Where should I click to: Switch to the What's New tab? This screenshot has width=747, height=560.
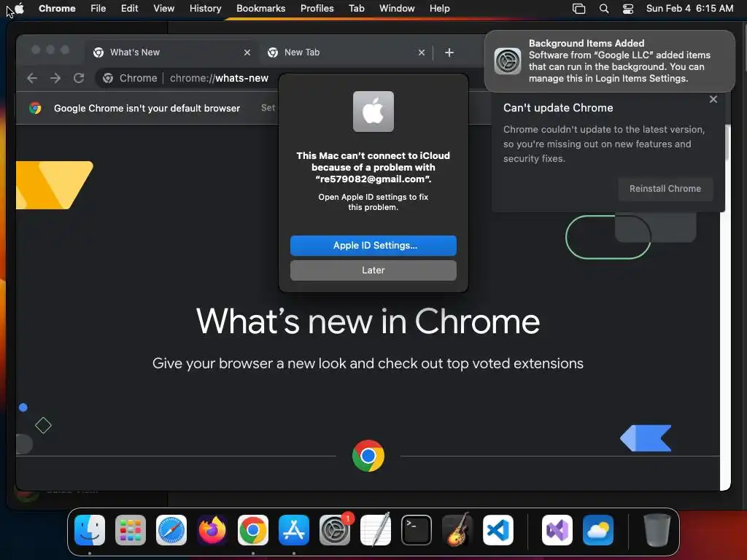pos(171,52)
